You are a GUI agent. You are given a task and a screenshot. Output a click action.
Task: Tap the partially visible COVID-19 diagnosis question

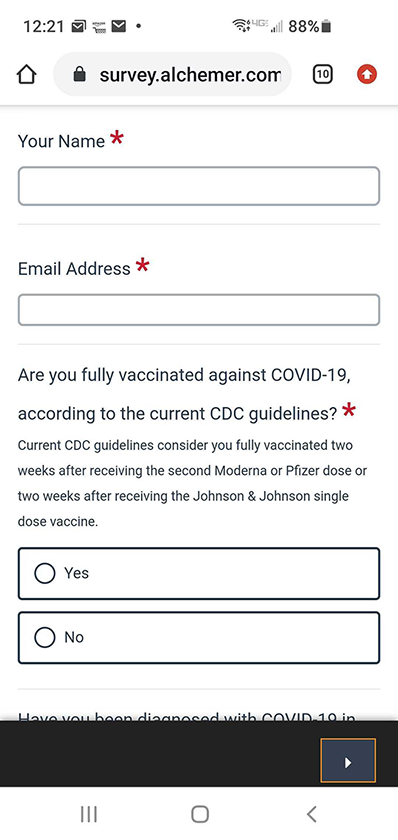tap(186, 716)
